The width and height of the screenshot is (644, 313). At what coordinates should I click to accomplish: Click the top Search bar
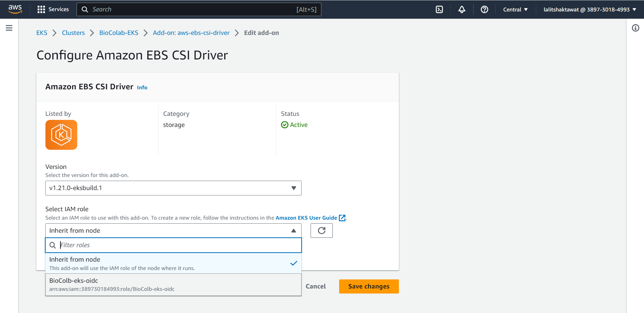click(x=199, y=9)
